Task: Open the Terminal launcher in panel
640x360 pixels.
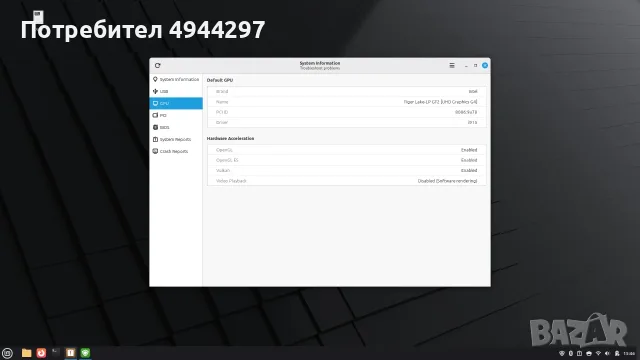Action: pyautogui.click(x=56, y=352)
